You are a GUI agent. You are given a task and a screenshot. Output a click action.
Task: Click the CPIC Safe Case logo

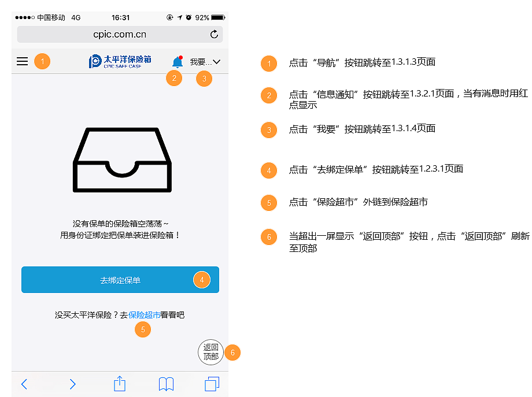(120, 61)
